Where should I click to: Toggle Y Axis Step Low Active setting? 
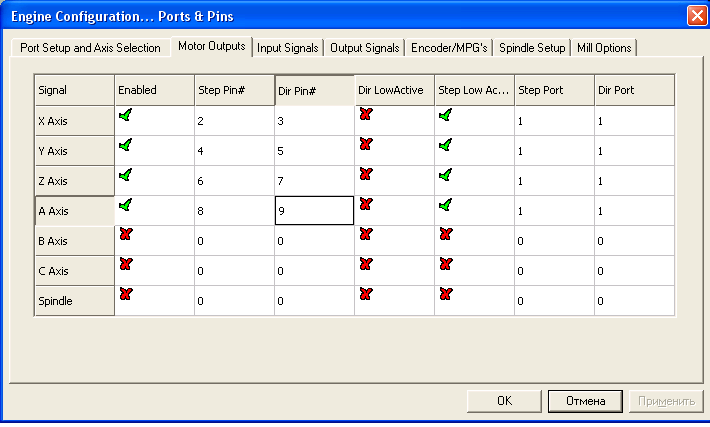(x=446, y=146)
